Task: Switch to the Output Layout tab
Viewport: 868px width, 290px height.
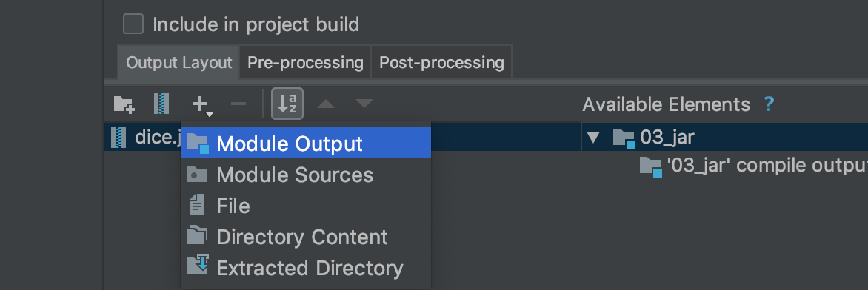Action: (x=178, y=63)
